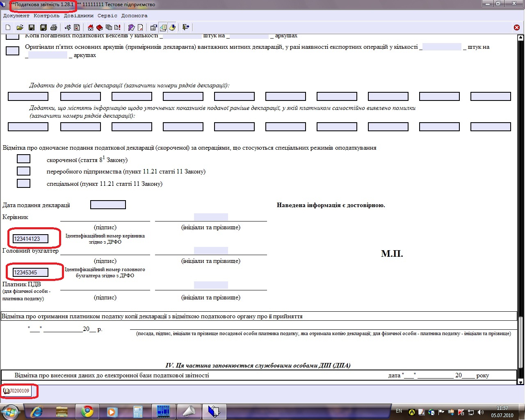Open the Довідники menu
Screen dimensions: 525x420
click(x=78, y=16)
